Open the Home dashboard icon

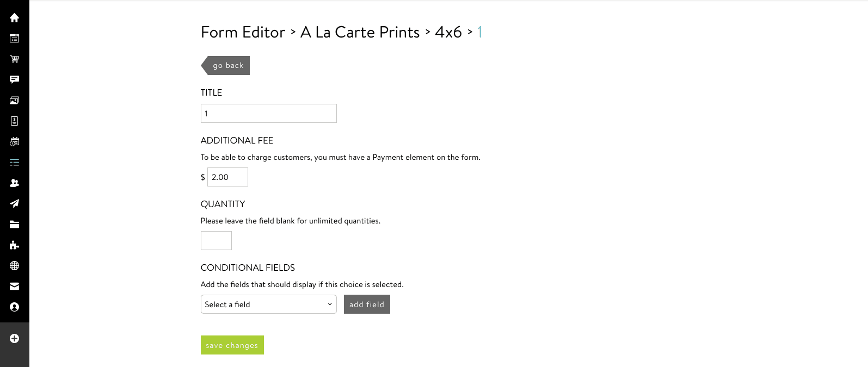point(14,18)
